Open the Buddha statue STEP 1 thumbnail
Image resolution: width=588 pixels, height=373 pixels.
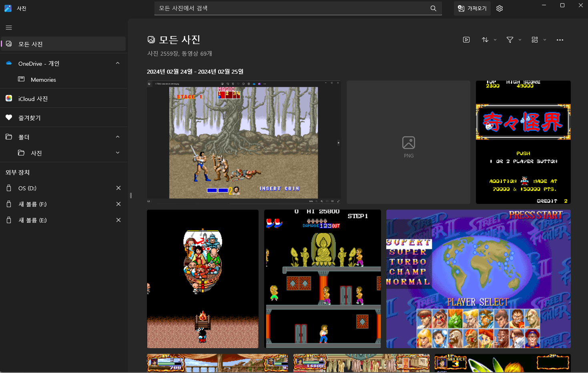pos(323,279)
